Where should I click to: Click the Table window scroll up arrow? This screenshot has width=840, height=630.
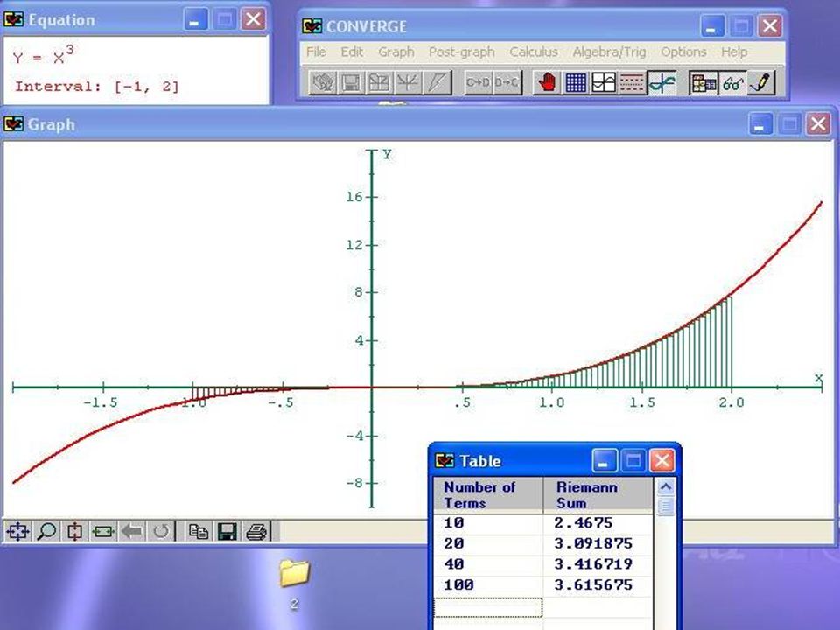tap(665, 486)
